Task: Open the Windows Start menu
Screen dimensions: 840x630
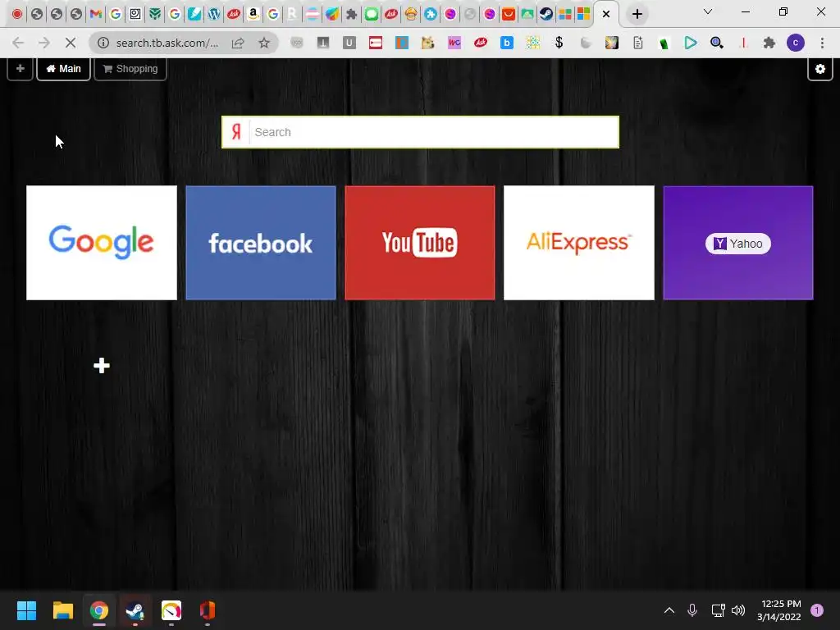Action: pos(26,610)
